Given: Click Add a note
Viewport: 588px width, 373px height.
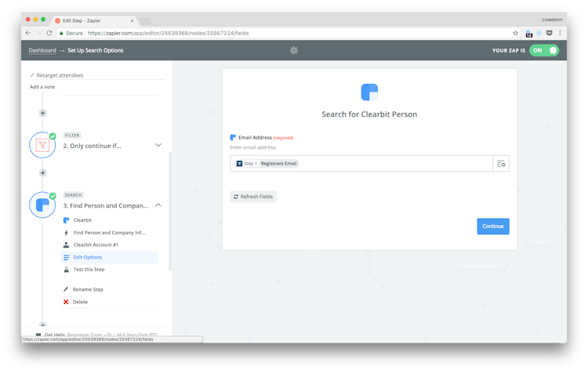Looking at the screenshot, I should (42, 87).
